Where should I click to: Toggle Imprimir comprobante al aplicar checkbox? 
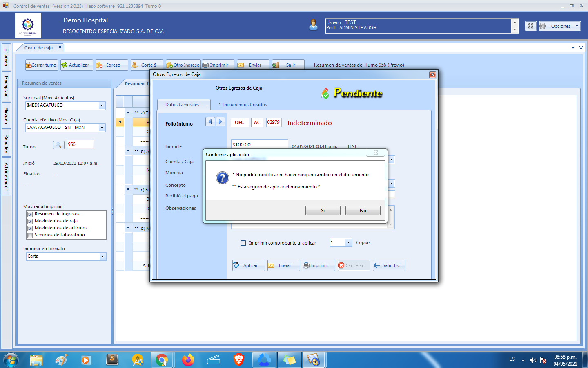[243, 243]
